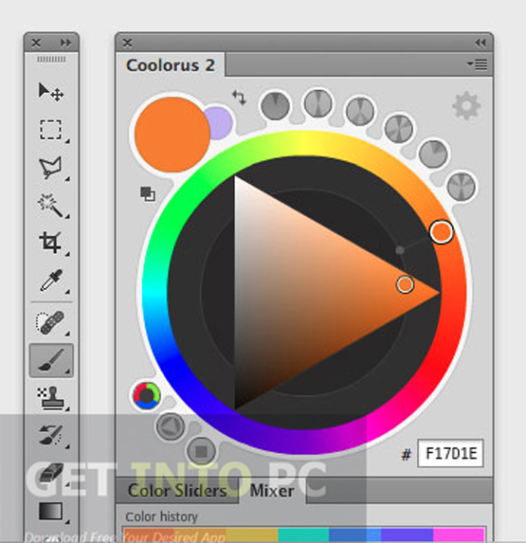Select the Brush tool
526x543 pixels.
52,360
